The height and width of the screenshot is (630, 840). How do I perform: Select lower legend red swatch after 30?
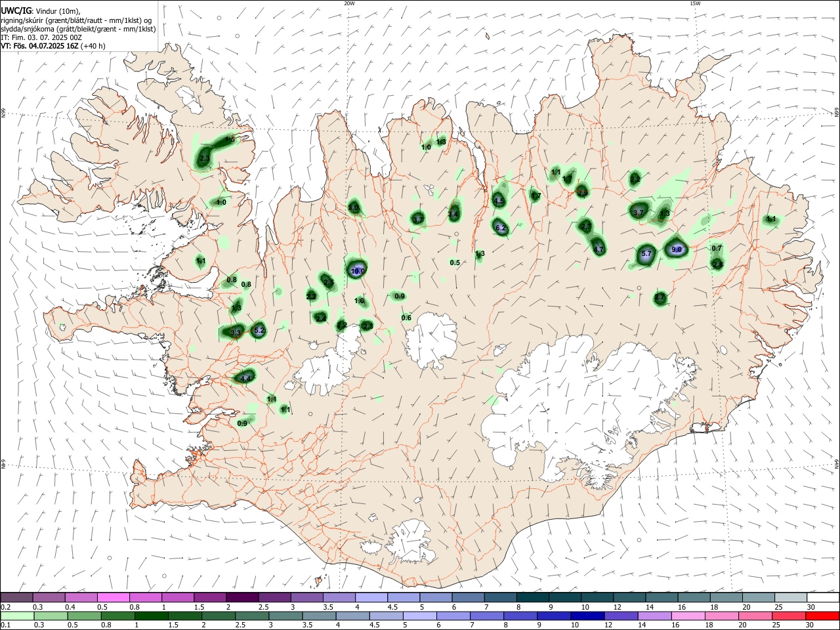(x=822, y=616)
